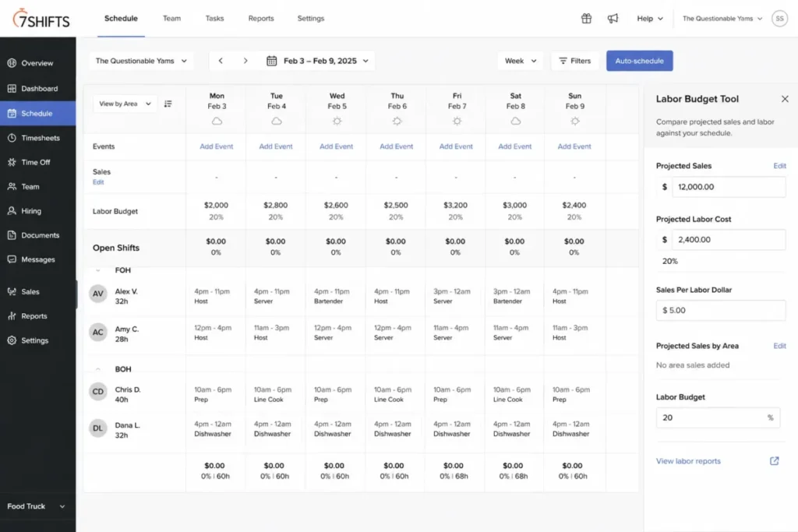Click Edit under Sales row
Screen dimensions: 798x532
pyautogui.click(x=98, y=182)
